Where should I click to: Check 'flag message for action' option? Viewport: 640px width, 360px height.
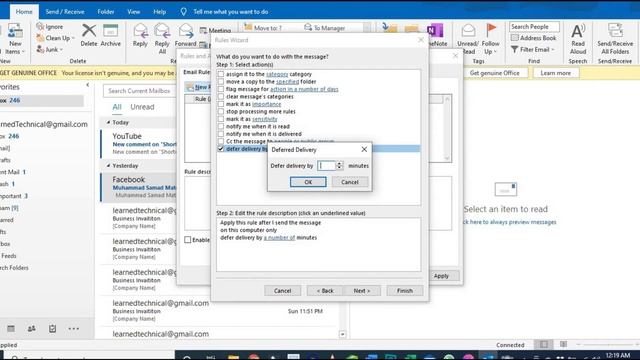(x=221, y=89)
